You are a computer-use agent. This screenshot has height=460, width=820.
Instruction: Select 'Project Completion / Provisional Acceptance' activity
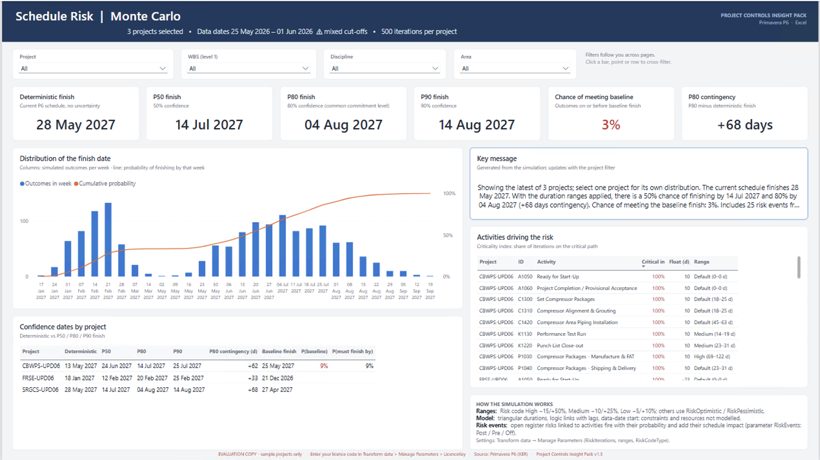click(608, 288)
